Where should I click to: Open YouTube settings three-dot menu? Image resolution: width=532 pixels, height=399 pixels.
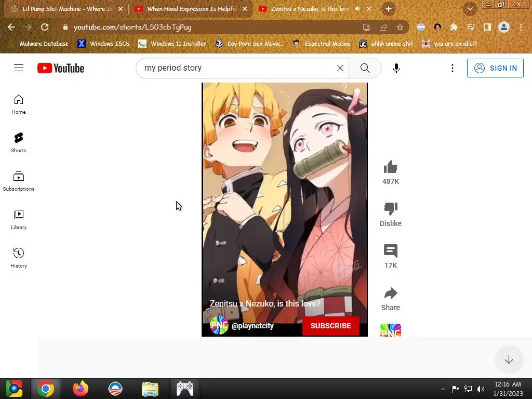coord(453,68)
